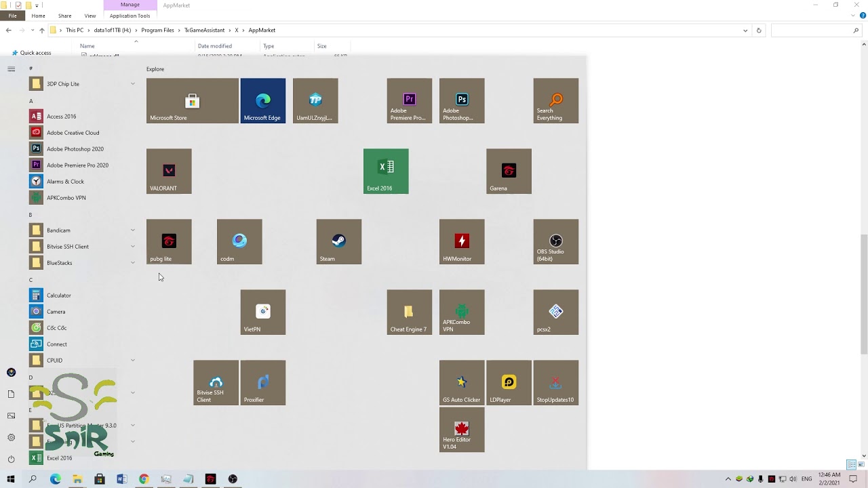Open the recent locations dropdown arrow

click(32, 30)
